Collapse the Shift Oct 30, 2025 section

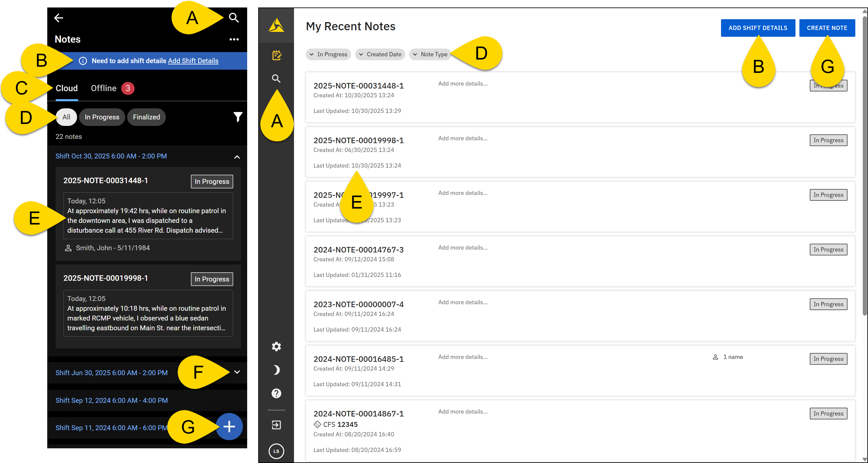coord(237,157)
